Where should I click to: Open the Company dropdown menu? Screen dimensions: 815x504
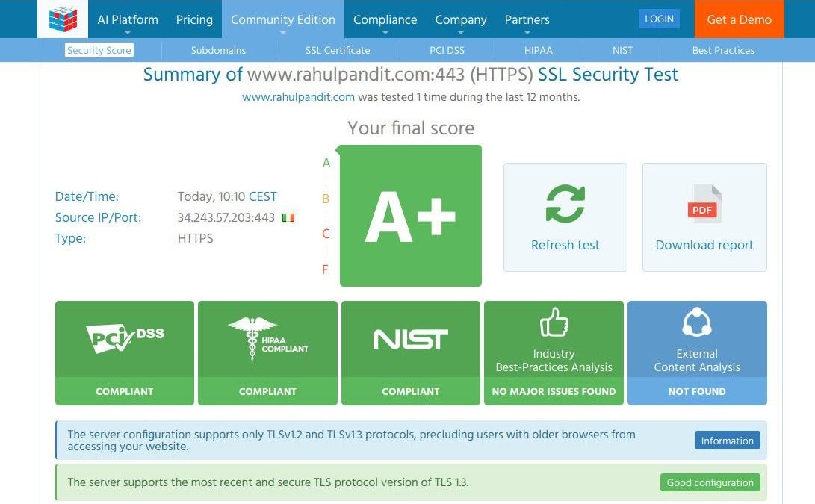(461, 19)
